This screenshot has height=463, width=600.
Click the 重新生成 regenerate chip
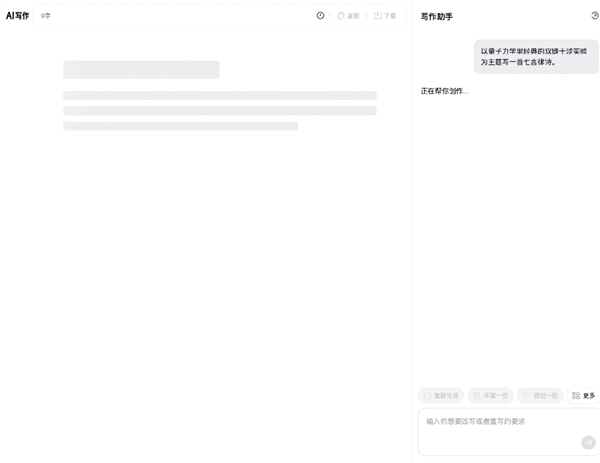point(440,396)
